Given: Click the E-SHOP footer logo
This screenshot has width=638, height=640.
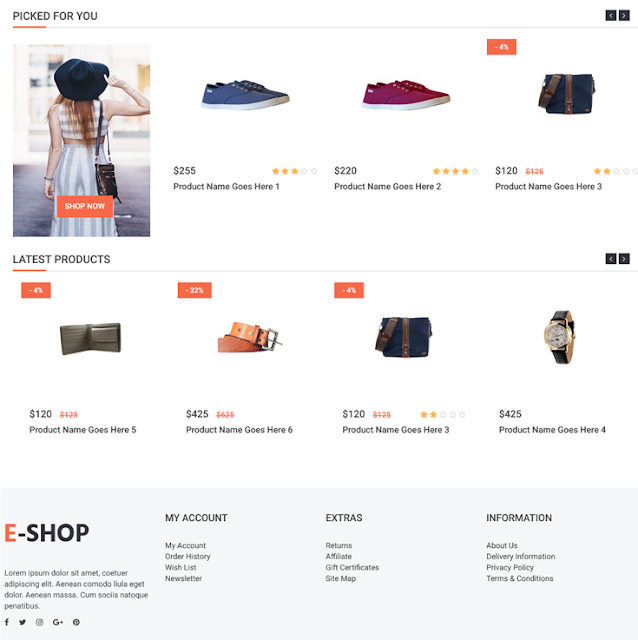Looking at the screenshot, I should coord(47,533).
